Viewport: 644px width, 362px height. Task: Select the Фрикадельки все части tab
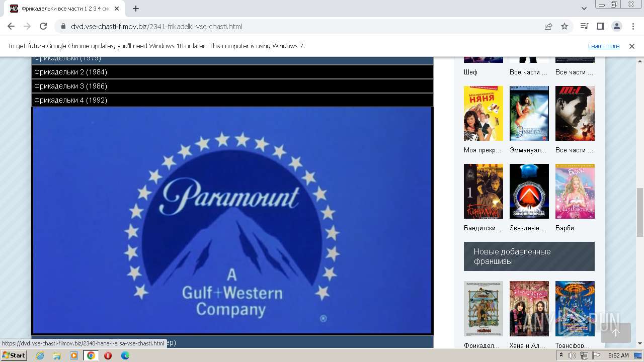pyautogui.click(x=65, y=9)
